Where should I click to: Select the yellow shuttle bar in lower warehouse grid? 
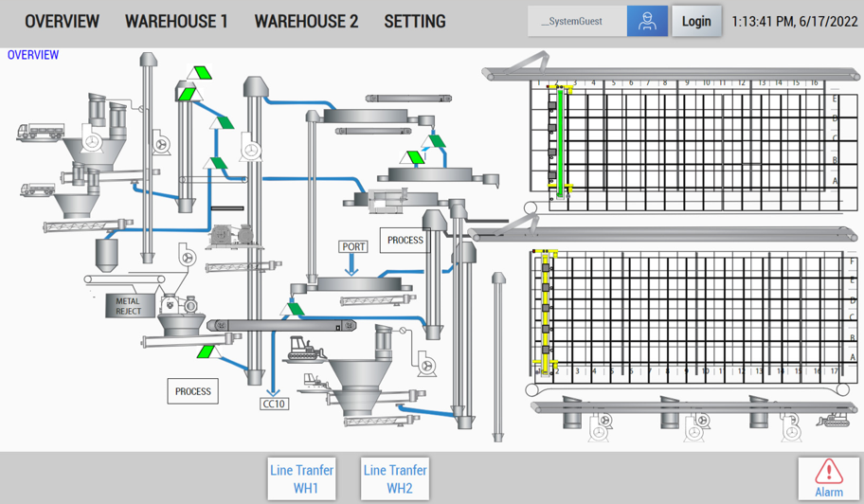[547, 311]
